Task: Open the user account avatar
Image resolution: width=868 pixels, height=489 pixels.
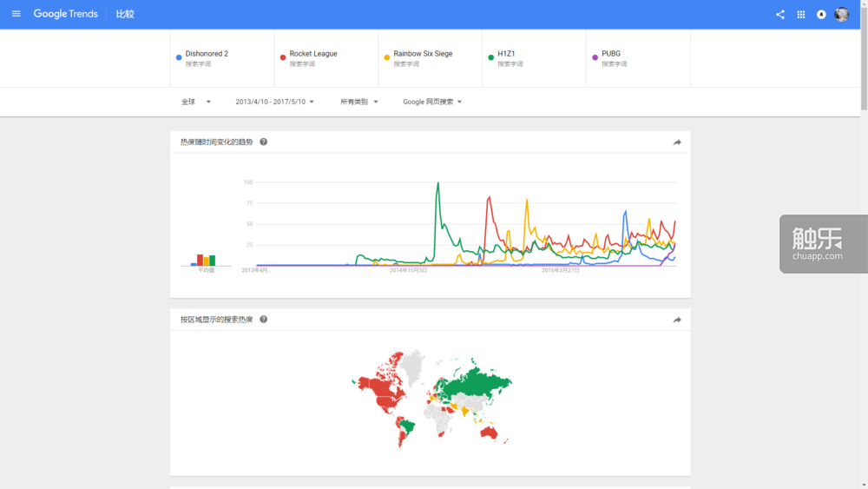Action: tap(841, 15)
